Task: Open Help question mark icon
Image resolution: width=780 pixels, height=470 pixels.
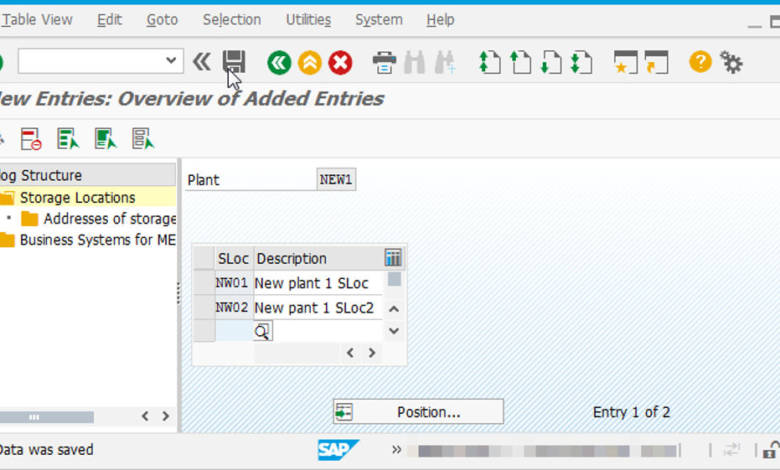Action: point(700,62)
